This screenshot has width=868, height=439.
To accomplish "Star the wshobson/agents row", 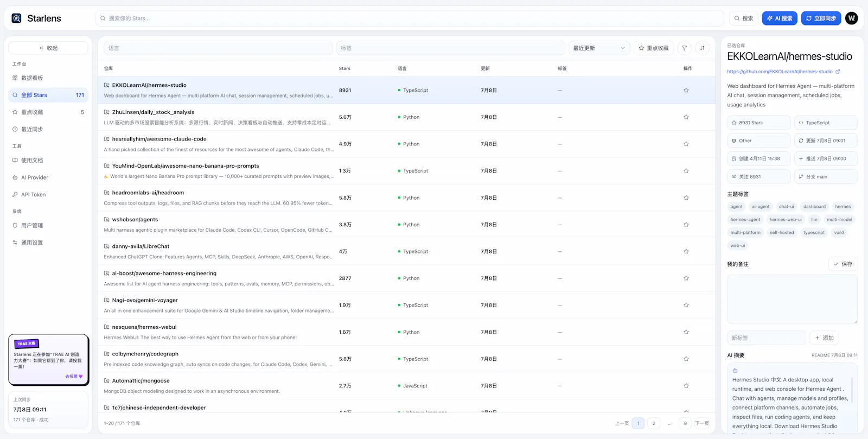I will click(x=686, y=225).
